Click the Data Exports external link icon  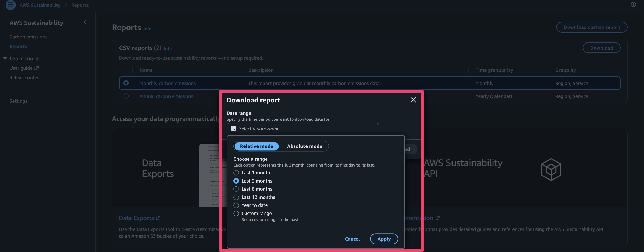[x=158, y=218]
